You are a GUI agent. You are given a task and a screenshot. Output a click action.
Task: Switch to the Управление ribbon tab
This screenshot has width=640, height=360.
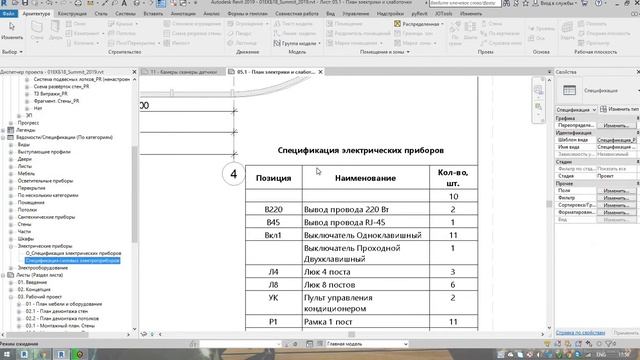(356, 13)
